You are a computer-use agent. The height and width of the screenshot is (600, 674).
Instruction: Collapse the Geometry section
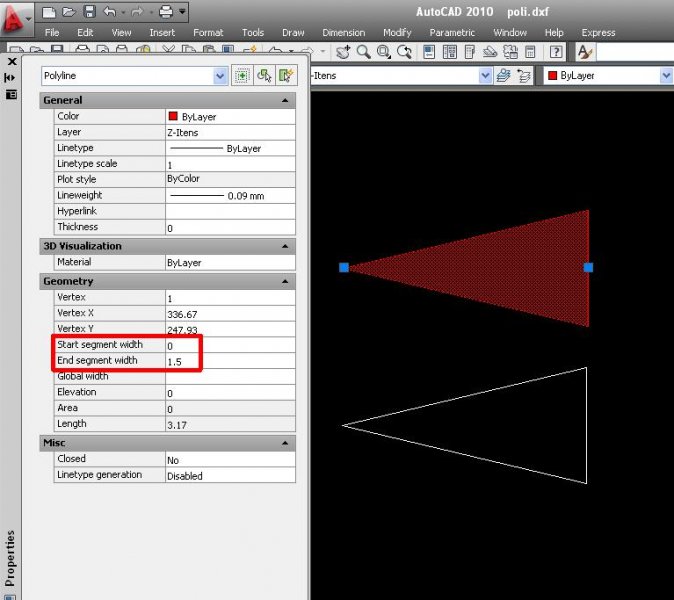tap(286, 282)
